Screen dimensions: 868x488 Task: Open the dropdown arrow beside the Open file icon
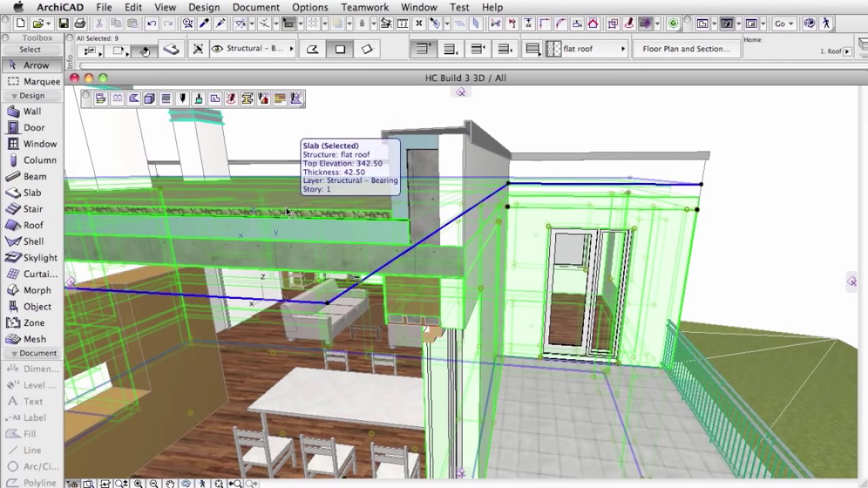pos(48,24)
